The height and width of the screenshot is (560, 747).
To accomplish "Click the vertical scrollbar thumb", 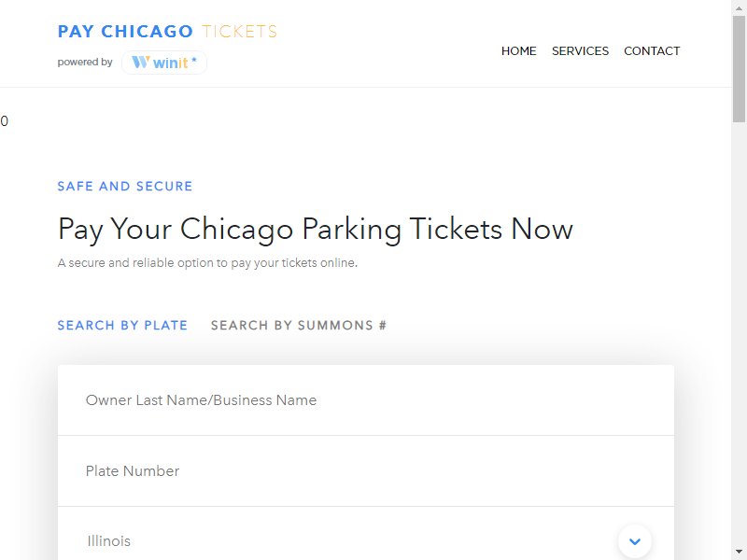I will 739,65.
